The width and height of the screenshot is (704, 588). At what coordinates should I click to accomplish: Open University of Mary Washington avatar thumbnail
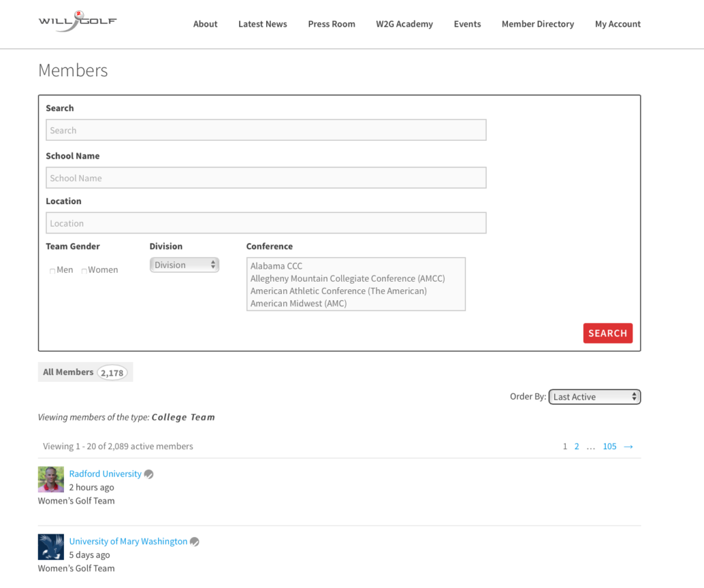[x=51, y=547]
